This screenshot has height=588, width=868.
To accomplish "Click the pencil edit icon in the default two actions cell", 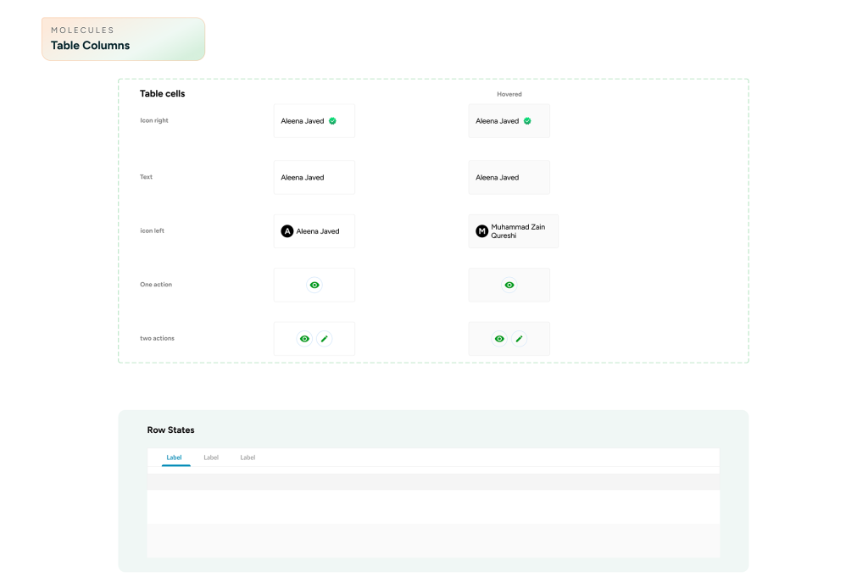I will pyautogui.click(x=324, y=339).
